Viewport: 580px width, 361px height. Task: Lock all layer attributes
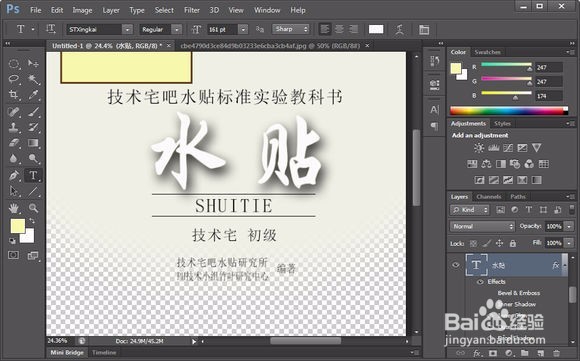coord(513,243)
